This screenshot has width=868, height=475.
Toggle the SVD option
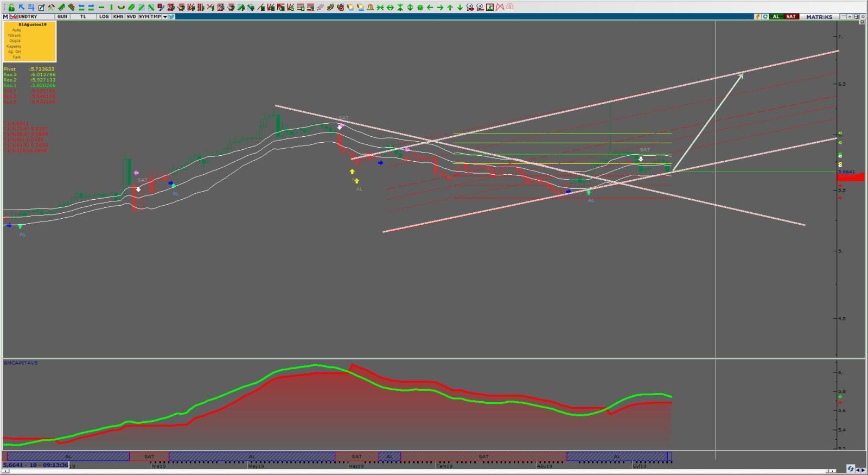131,17
